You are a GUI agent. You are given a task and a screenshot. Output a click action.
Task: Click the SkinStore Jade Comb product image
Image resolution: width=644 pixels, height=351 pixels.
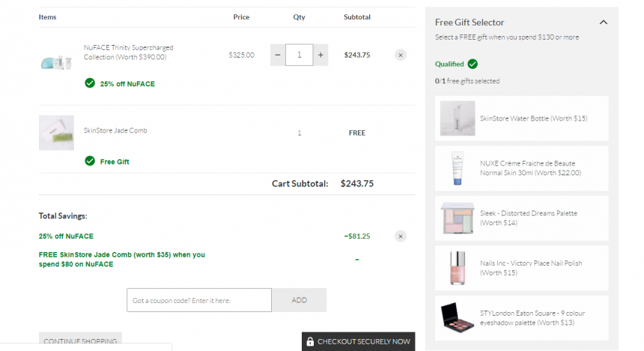click(x=56, y=132)
